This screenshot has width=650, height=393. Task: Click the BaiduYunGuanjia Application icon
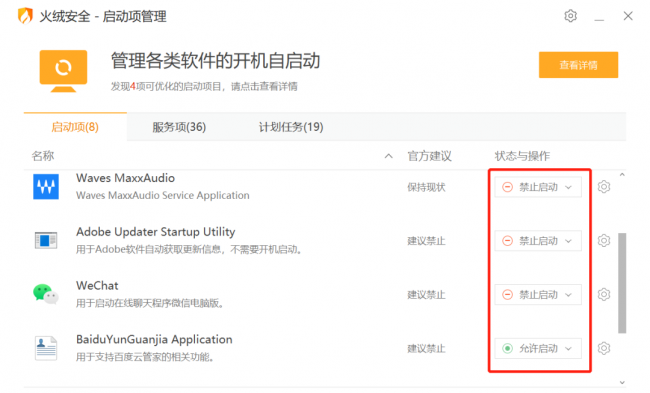pos(46,348)
